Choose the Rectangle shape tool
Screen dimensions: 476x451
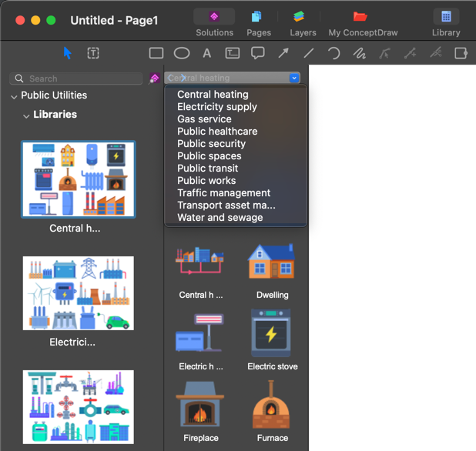[x=156, y=53]
